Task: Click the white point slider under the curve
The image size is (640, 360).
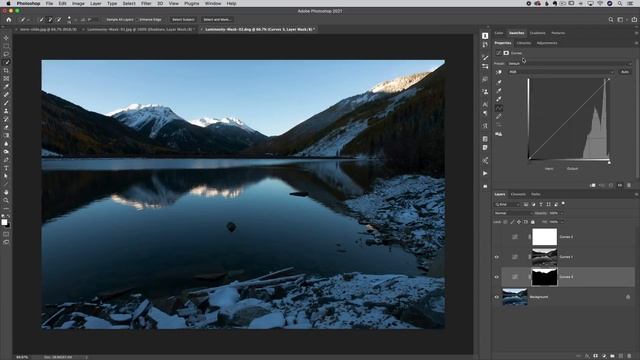Action: [609, 163]
